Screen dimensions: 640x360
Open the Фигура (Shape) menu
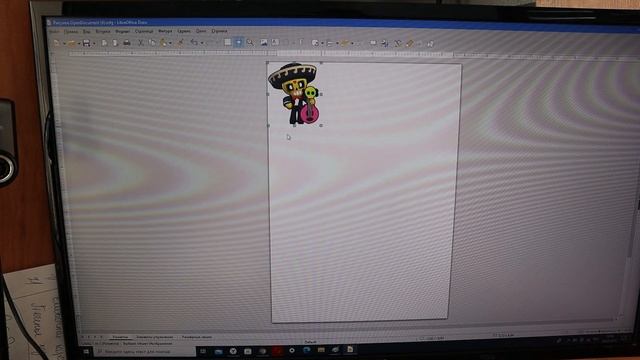click(x=165, y=31)
